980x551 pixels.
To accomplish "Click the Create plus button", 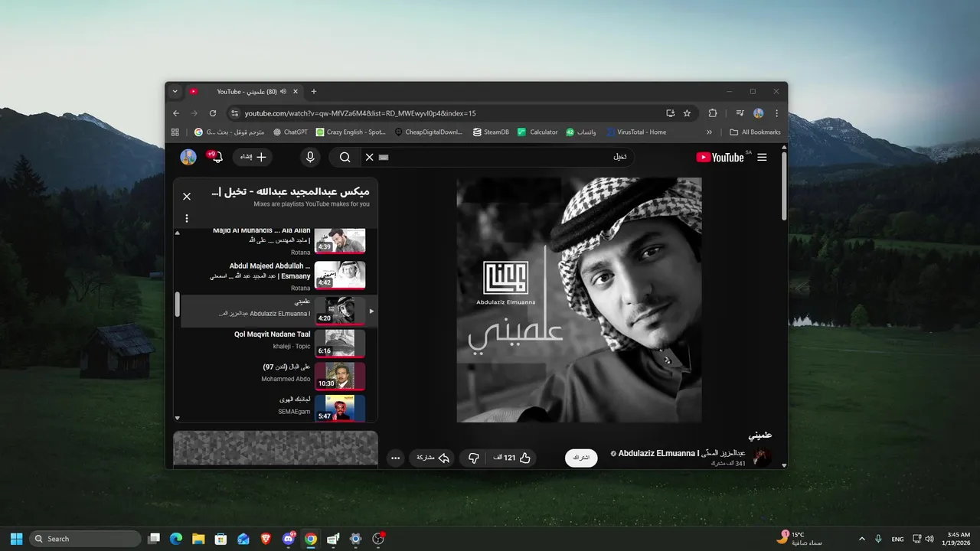I will click(x=253, y=157).
